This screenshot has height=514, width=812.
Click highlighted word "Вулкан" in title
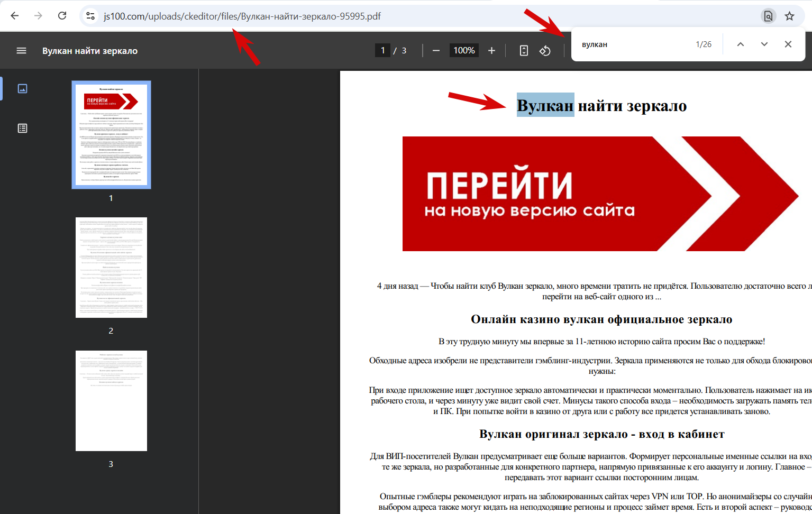[545, 106]
